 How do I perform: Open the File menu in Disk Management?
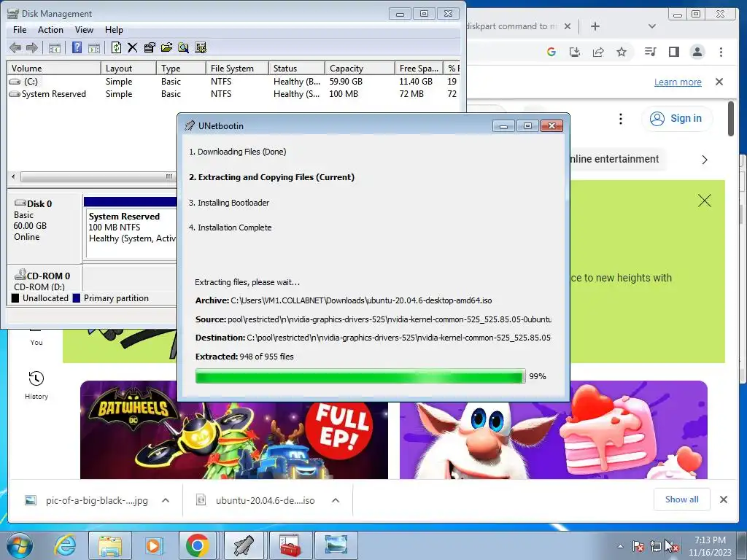tap(20, 29)
